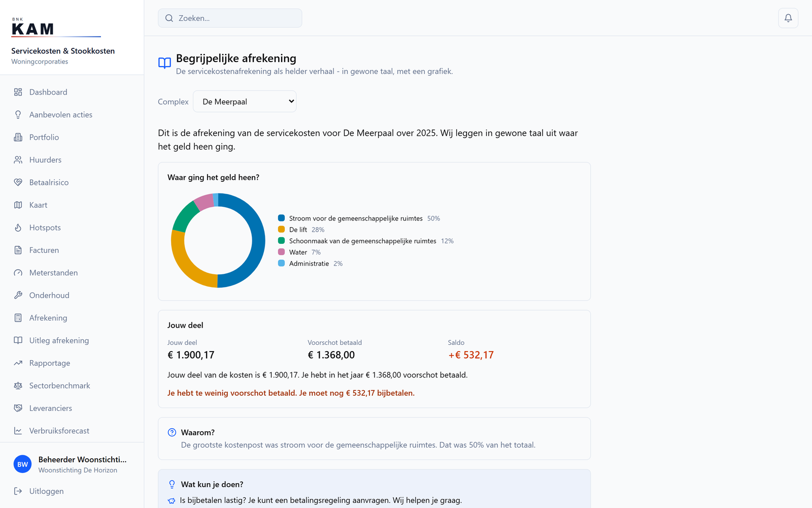
Task: Click the Voorschot betaald amount € 1.368,00
Action: pyautogui.click(x=331, y=355)
